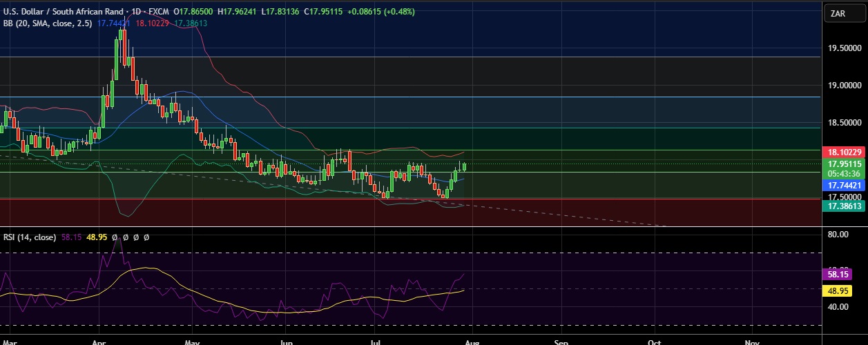The width and height of the screenshot is (868, 345).
Task: Click the green 17.95115 current price label
Action: (845, 164)
